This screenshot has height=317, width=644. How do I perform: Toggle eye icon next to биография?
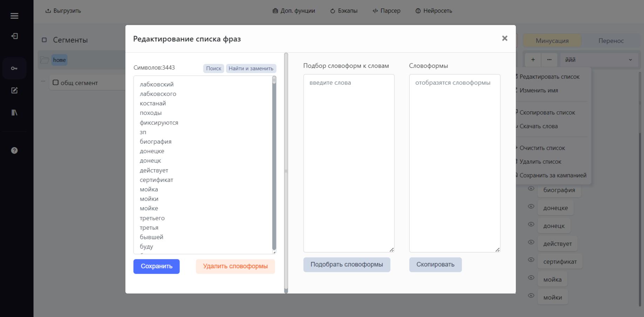[531, 189]
